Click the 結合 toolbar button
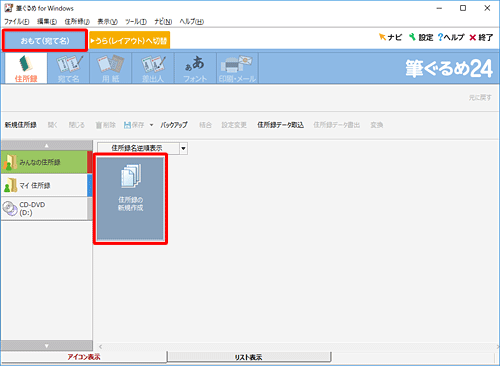The height and width of the screenshot is (366, 500). click(x=205, y=125)
